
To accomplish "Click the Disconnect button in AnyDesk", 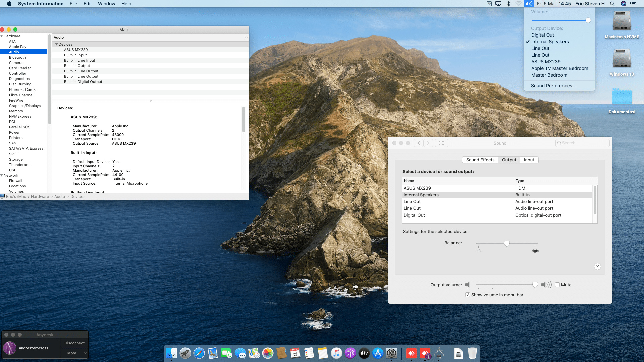I will [74, 343].
